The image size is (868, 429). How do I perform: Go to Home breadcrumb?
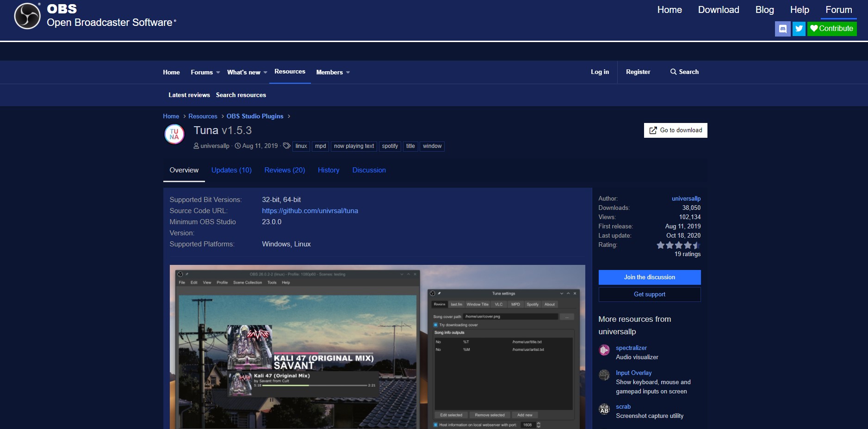coord(171,116)
